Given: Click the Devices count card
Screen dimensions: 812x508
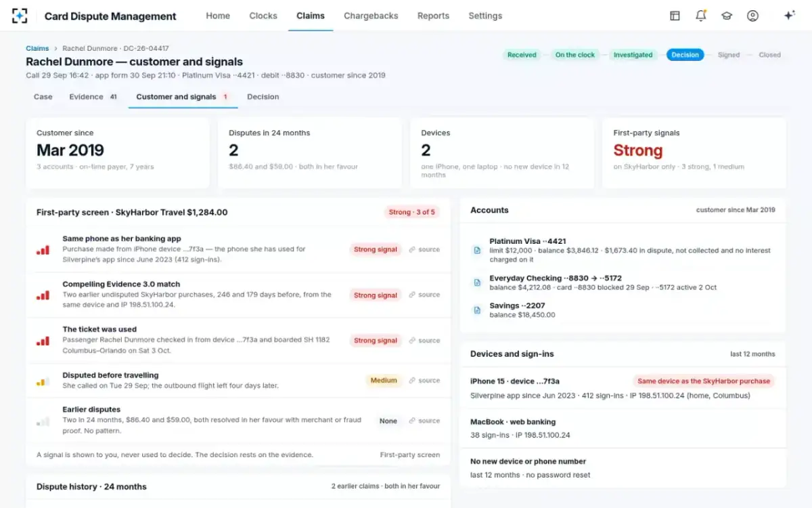Looking at the screenshot, I should click(502, 153).
